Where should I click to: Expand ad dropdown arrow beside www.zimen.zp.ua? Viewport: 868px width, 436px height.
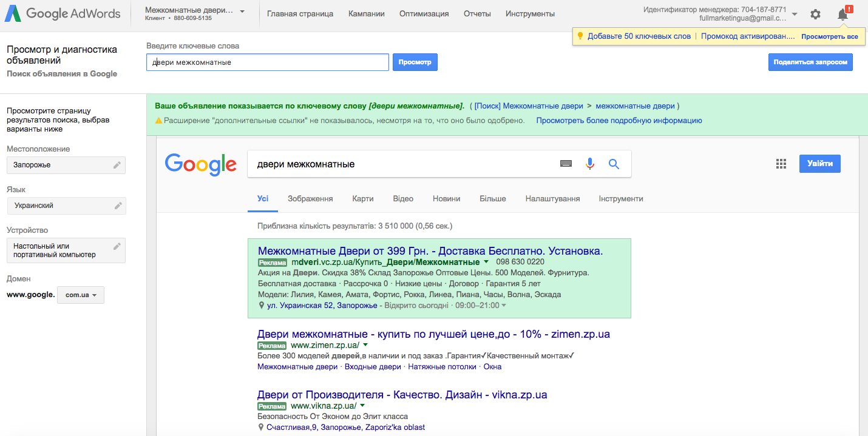pos(365,344)
